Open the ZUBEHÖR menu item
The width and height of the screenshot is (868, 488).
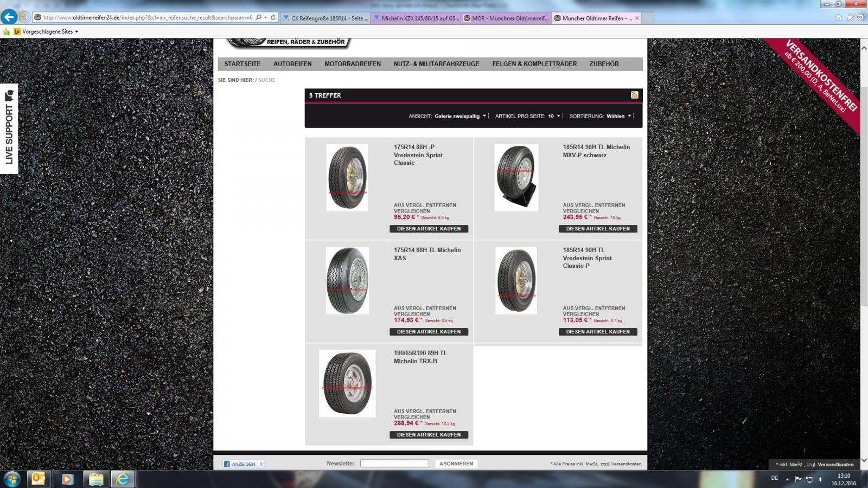(604, 64)
